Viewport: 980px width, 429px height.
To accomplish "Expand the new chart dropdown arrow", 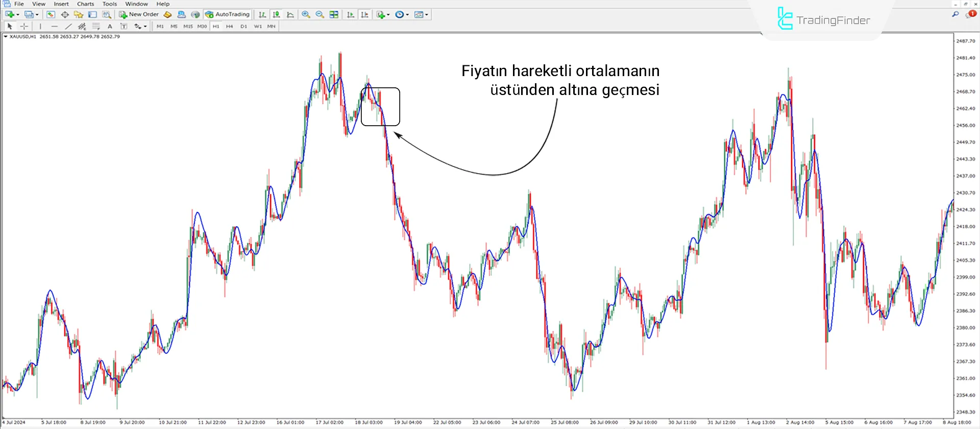I will (18, 14).
